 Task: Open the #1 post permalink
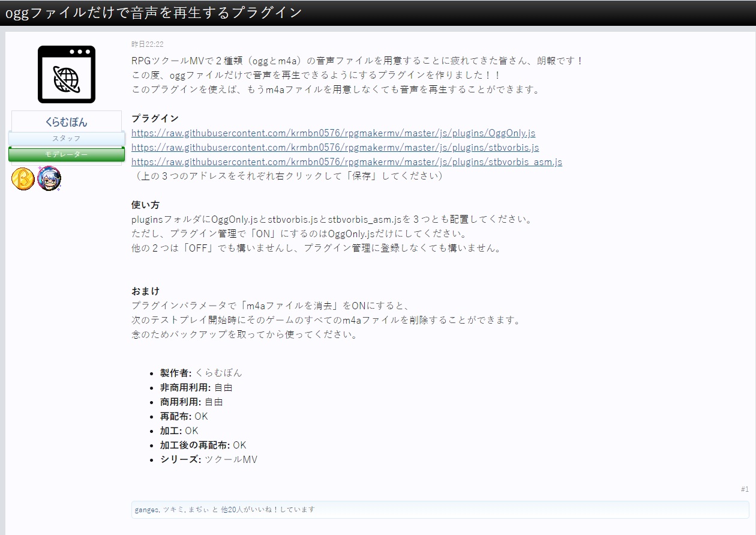point(745,489)
